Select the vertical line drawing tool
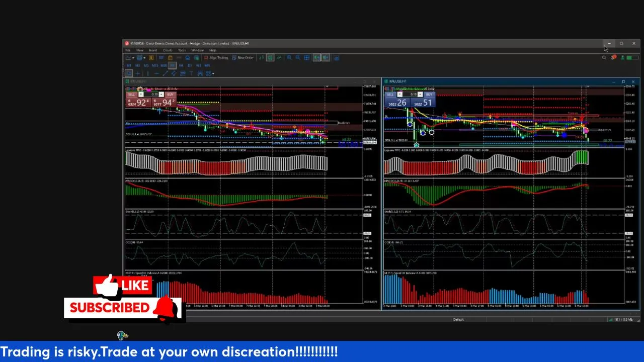644x362 pixels. pos(148,73)
